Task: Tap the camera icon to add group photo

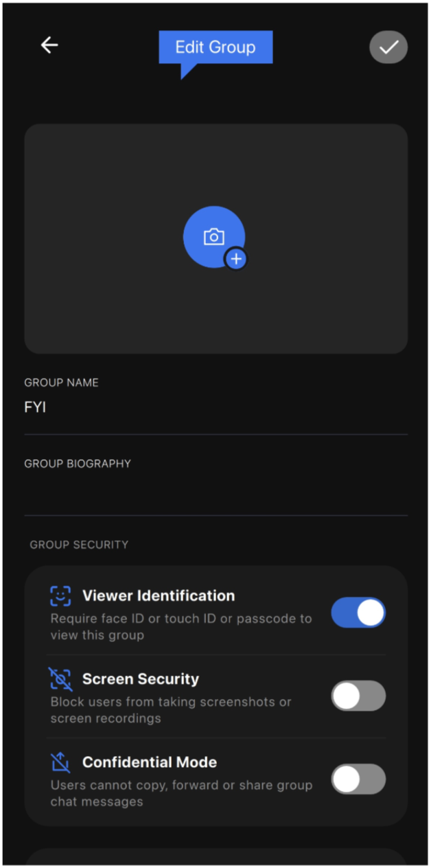Action: 214,237
